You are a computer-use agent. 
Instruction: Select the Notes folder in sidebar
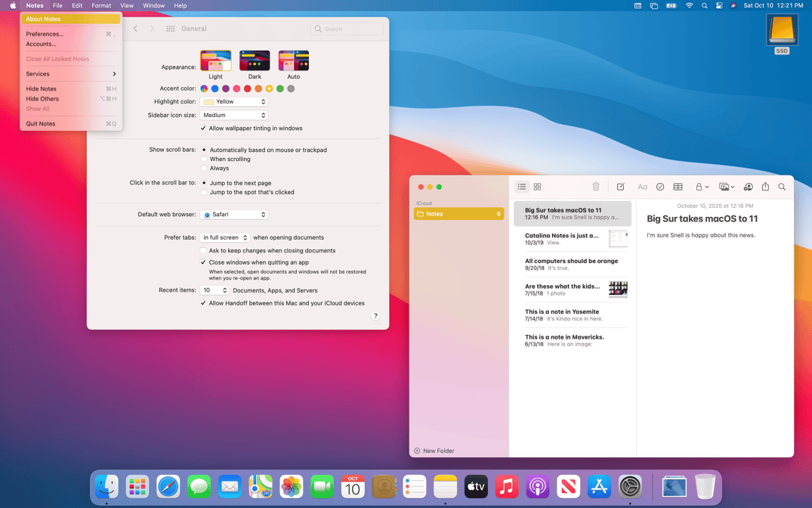coord(458,214)
